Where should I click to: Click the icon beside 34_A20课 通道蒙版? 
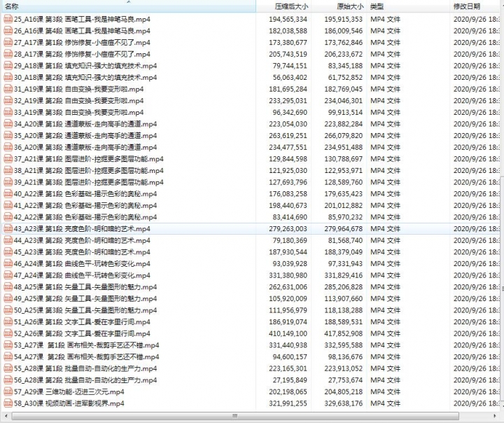(8, 124)
